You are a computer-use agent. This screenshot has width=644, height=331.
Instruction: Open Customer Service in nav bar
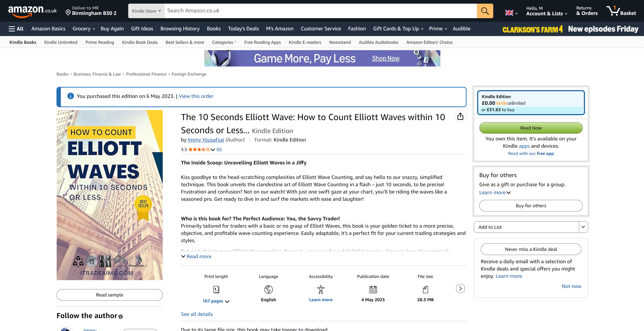click(x=321, y=29)
